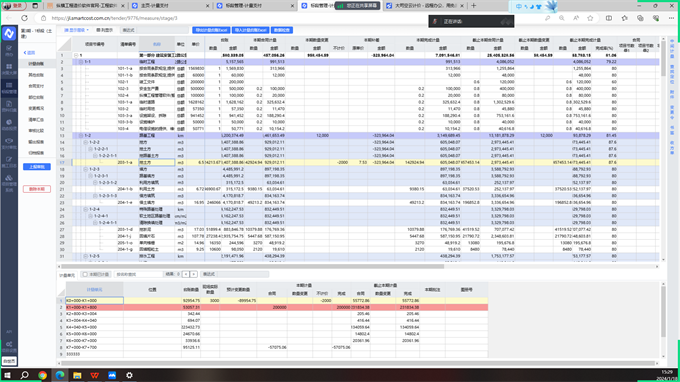Click the app logo in the sidebar
Viewport: 680px width, 382px height.
click(x=9, y=33)
